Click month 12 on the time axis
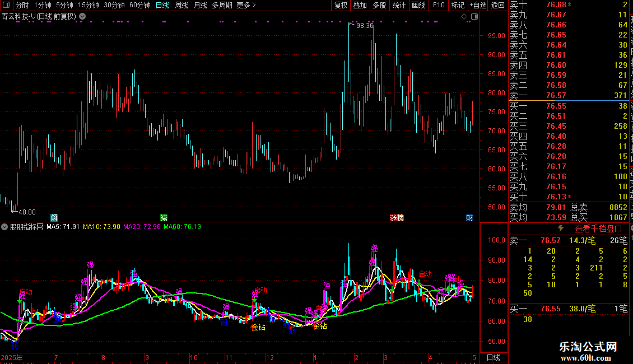The height and width of the screenshot is (364, 633). pyautogui.click(x=269, y=357)
